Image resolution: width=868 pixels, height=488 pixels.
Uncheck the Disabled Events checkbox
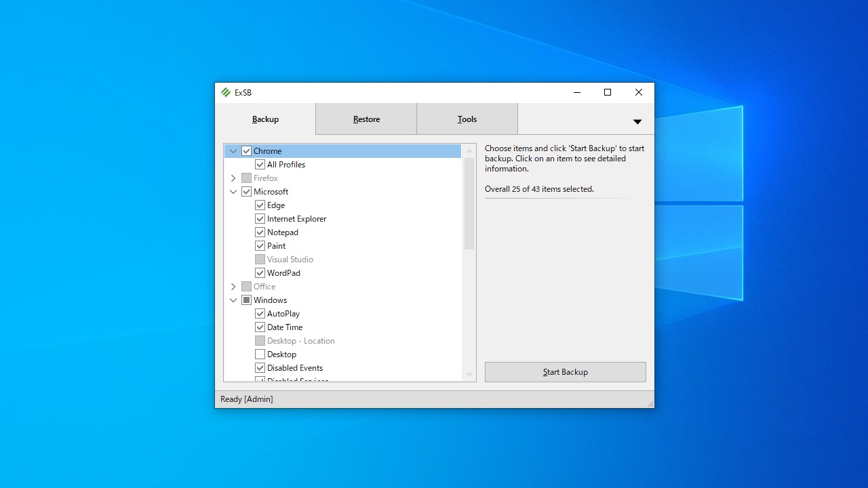coord(260,368)
